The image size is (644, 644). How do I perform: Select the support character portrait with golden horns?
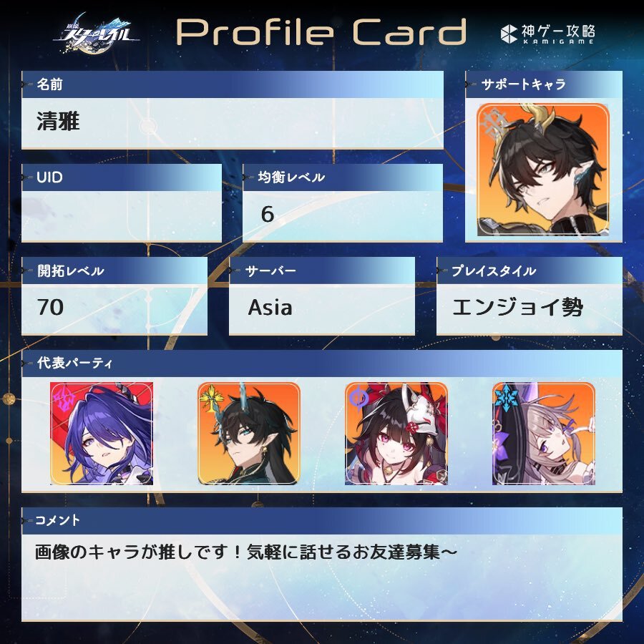pyautogui.click(x=543, y=170)
